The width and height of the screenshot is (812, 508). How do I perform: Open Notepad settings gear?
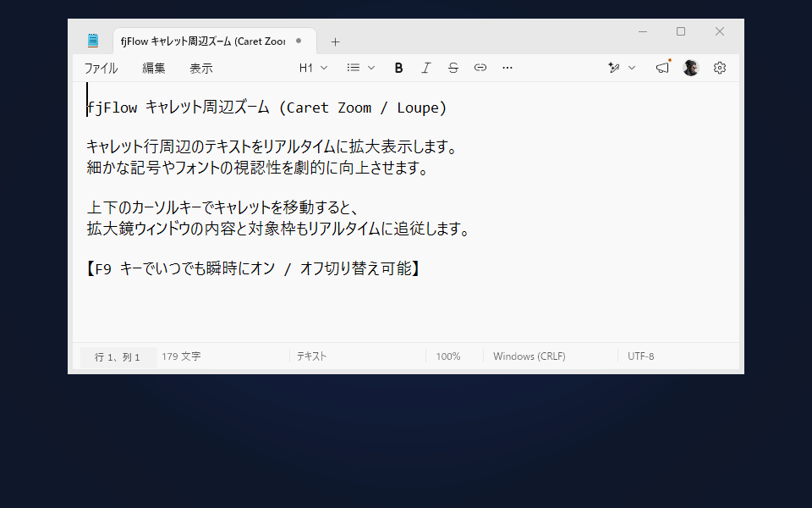coord(719,68)
